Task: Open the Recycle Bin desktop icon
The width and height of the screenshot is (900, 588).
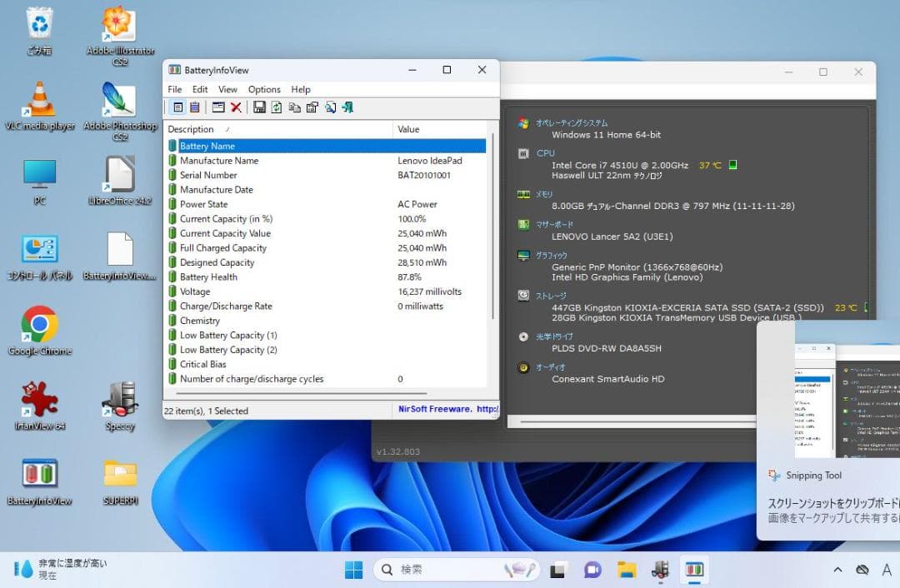Action: tap(40, 30)
